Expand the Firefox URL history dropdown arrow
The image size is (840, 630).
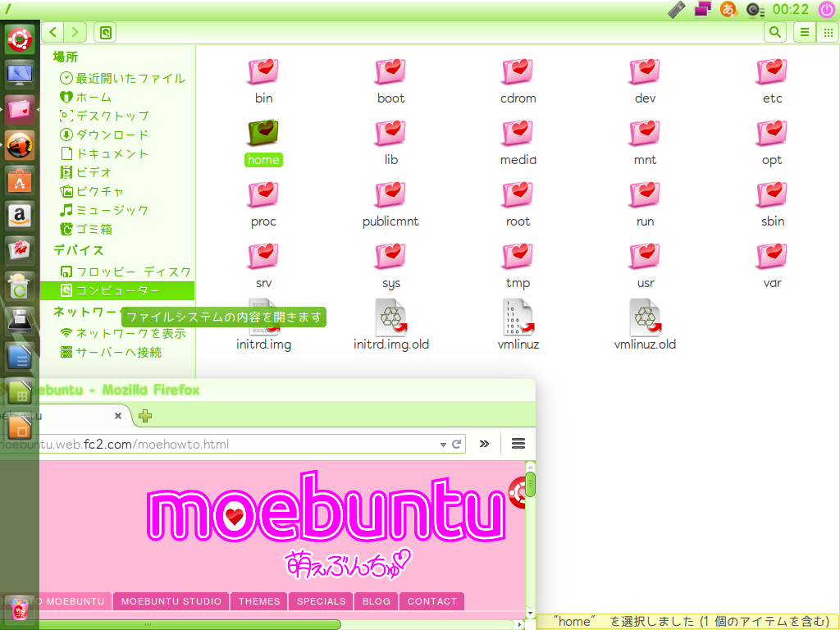pos(443,444)
